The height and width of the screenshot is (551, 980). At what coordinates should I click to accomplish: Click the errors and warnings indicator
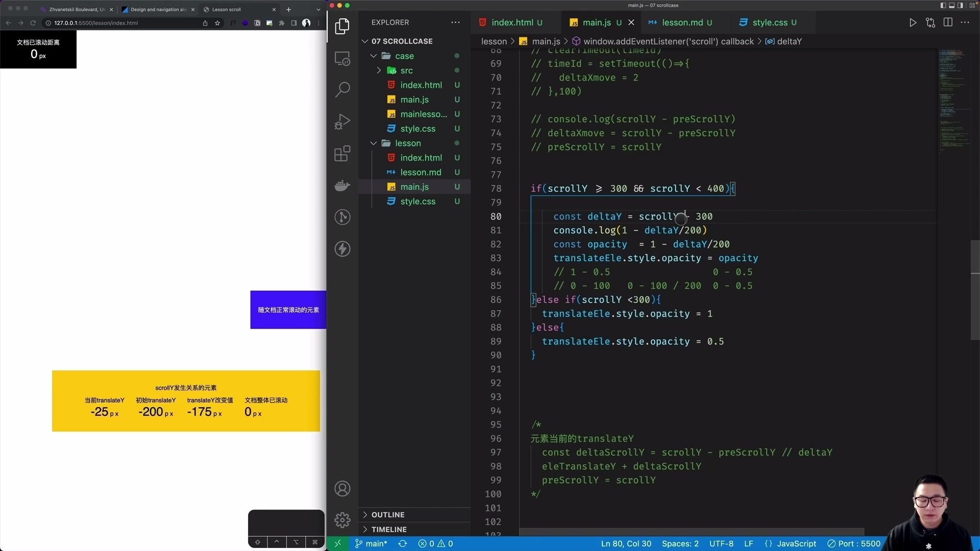pyautogui.click(x=435, y=543)
